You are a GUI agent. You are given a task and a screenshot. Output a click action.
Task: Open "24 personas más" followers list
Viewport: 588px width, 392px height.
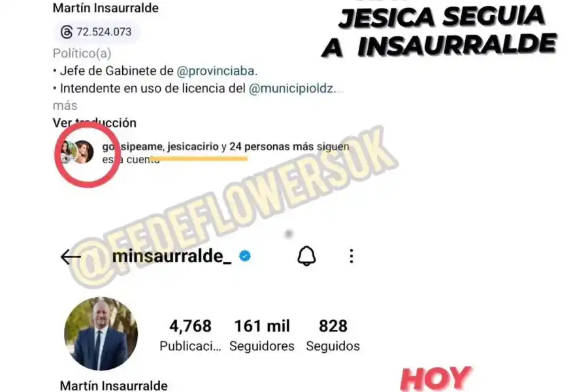tap(272, 146)
